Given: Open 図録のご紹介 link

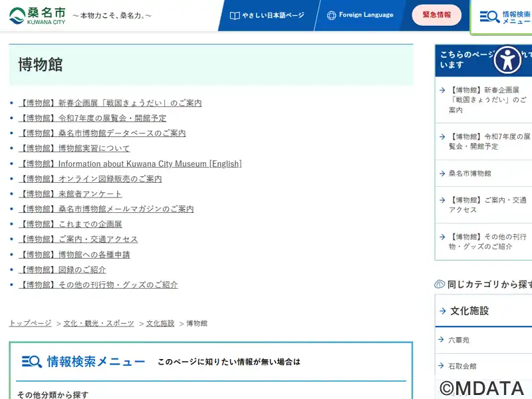Looking at the screenshot, I should pos(63,270).
